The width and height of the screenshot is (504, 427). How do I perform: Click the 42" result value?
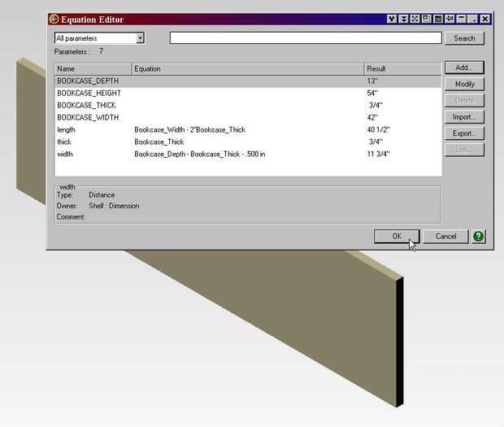tap(372, 118)
